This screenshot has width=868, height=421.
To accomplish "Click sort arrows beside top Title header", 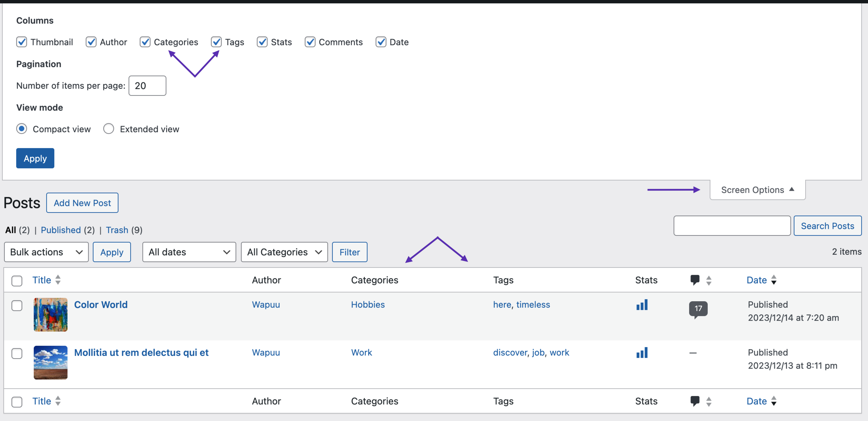I will 58,280.
